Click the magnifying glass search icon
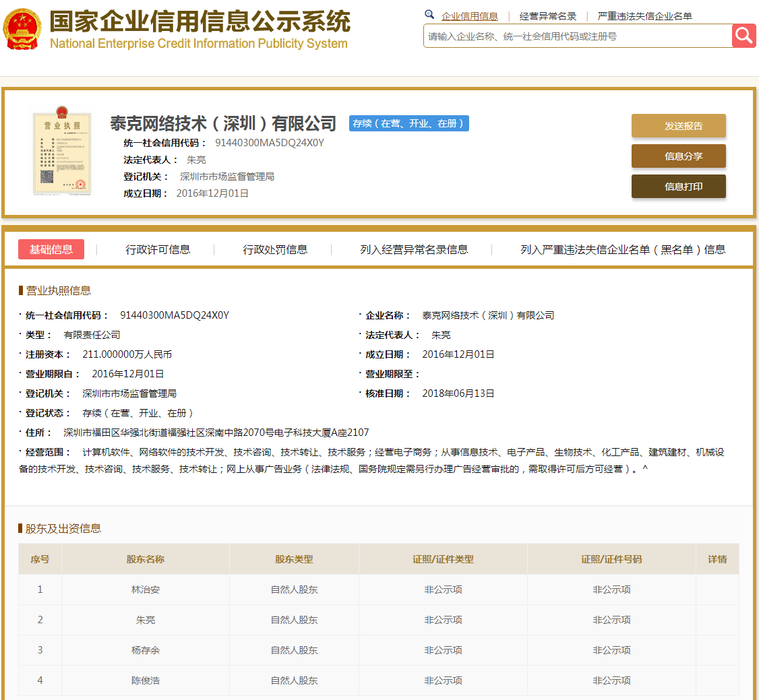The width and height of the screenshot is (759, 700). (x=743, y=35)
